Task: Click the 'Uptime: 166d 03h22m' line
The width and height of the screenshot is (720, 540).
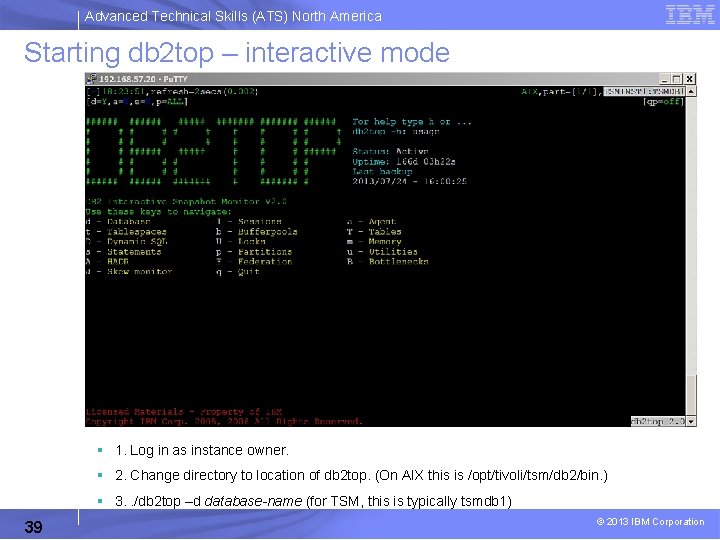Action: tap(404, 162)
